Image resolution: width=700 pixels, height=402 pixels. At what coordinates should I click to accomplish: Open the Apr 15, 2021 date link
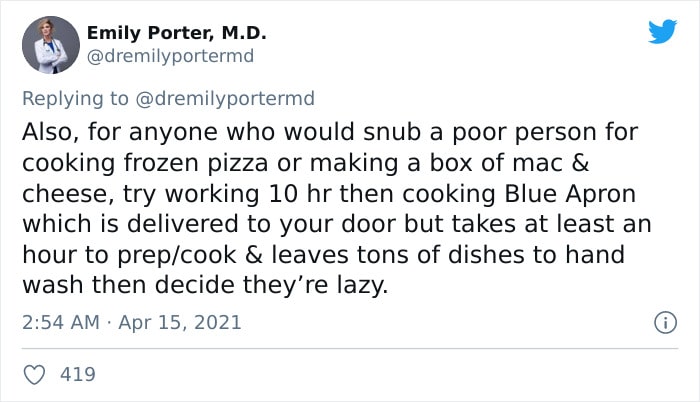[179, 322]
